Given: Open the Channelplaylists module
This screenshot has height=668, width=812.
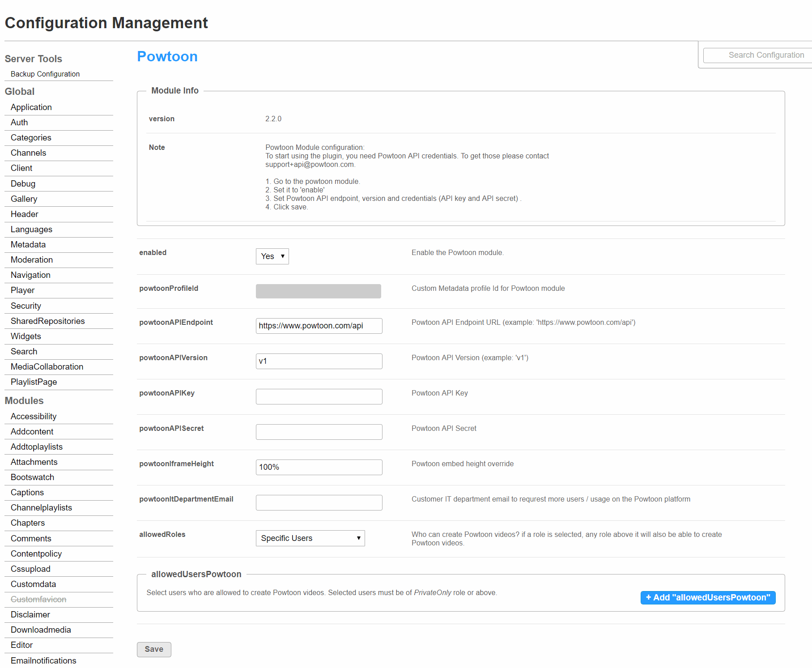Looking at the screenshot, I should click(x=41, y=508).
